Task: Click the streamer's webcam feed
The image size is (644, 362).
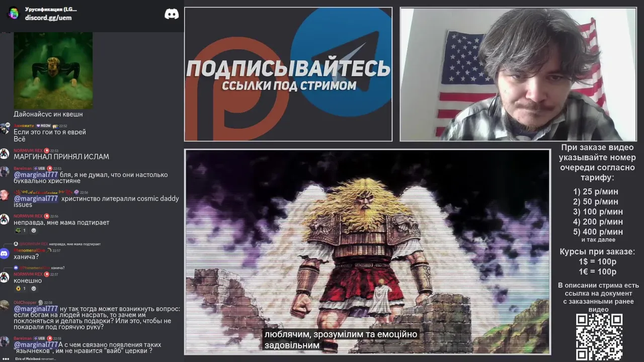Action: (x=518, y=74)
